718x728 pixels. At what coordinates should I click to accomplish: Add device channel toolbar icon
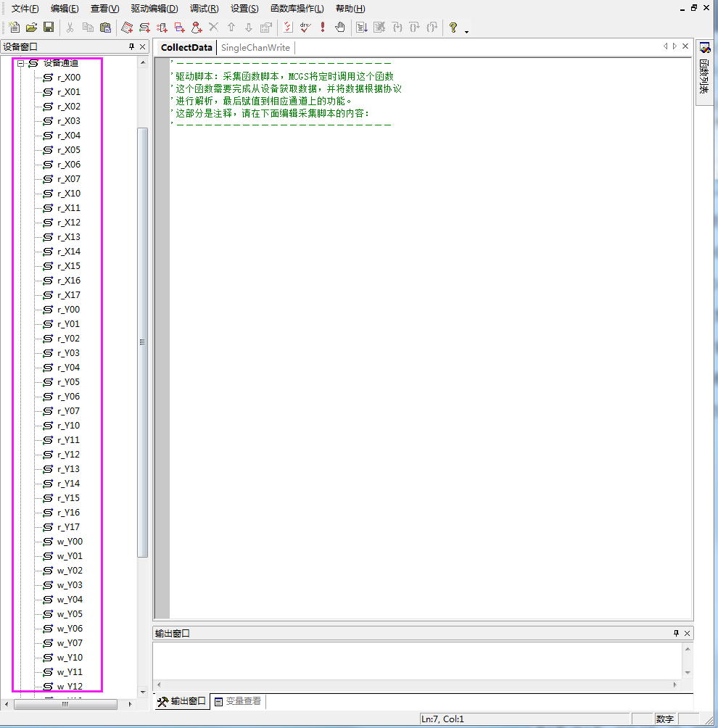144,28
